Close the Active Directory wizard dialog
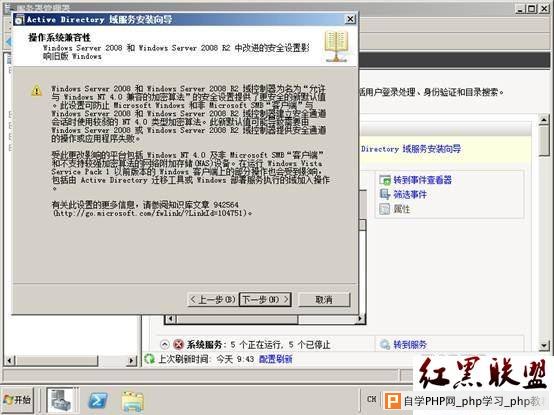 (x=350, y=19)
